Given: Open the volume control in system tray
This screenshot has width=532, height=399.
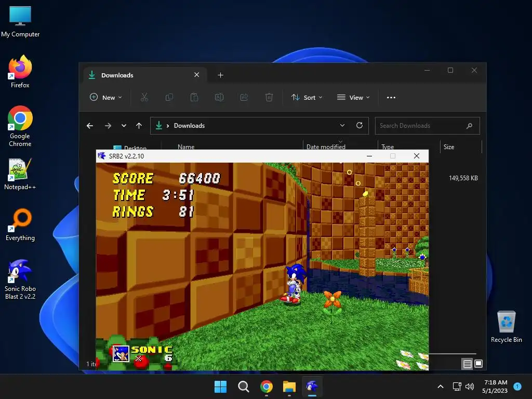Looking at the screenshot, I should (470, 387).
